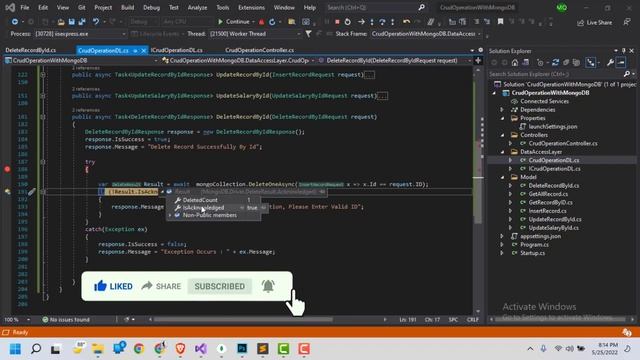Toggle pin on Solution Explorer panel
The height and width of the screenshot is (360, 640).
(x=624, y=51)
